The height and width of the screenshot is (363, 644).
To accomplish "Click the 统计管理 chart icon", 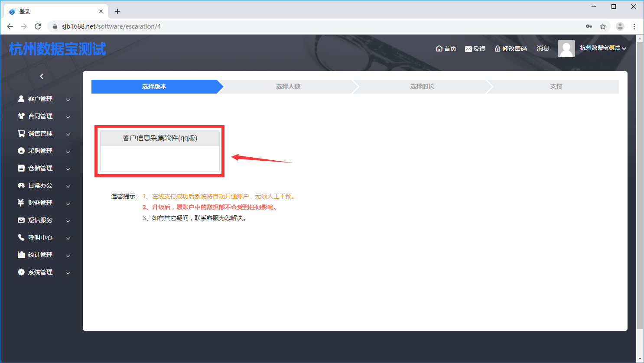I will (21, 255).
